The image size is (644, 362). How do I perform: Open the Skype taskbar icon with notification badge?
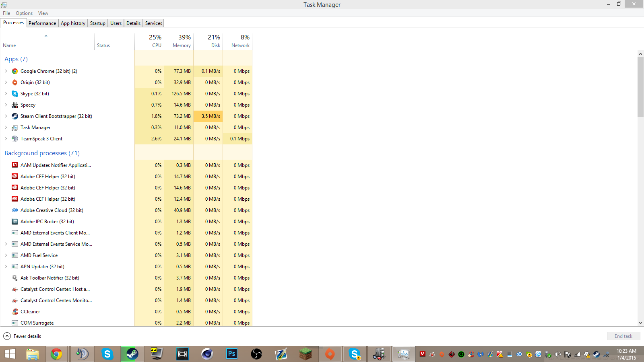point(355,354)
